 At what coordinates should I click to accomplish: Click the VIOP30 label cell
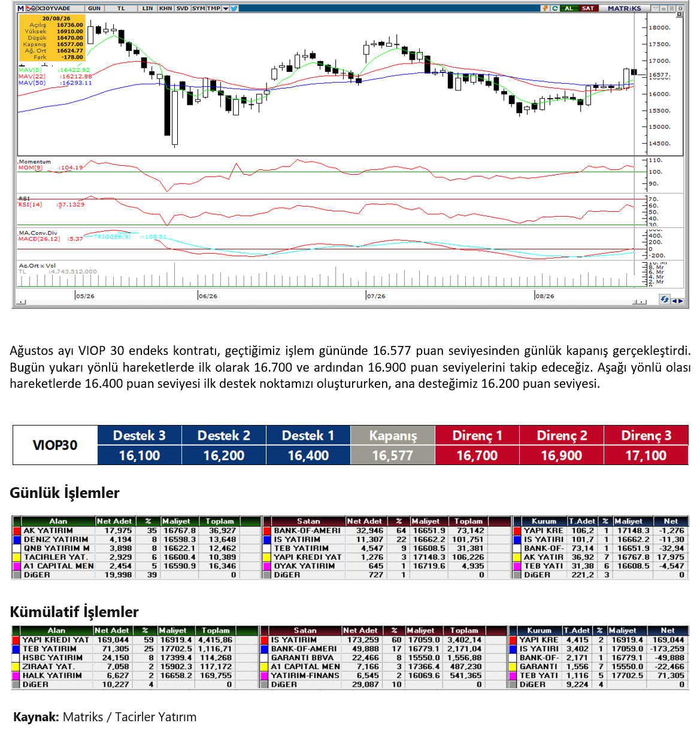(55, 445)
